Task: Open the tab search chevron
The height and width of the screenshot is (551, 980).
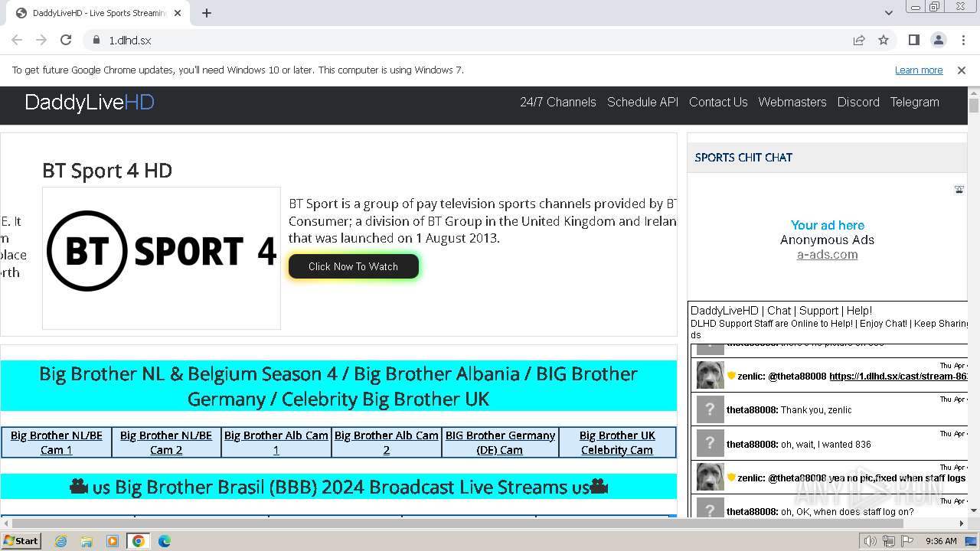Action: click(889, 13)
